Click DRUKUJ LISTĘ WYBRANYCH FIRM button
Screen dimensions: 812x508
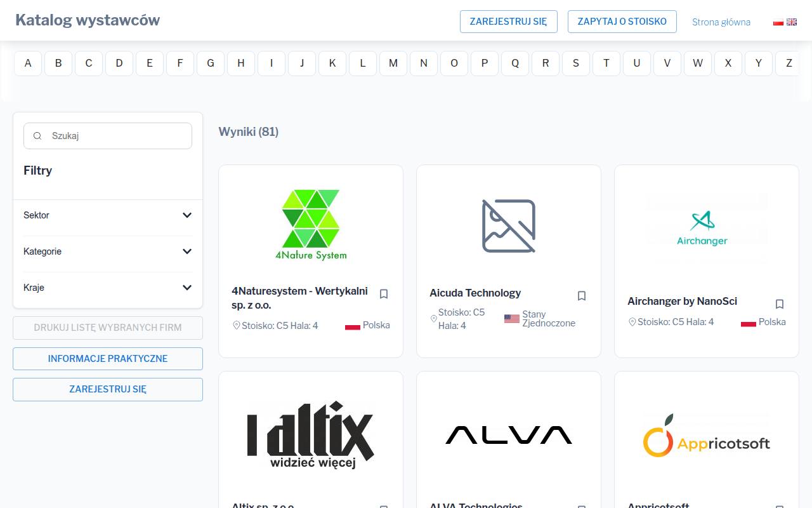[x=108, y=328]
